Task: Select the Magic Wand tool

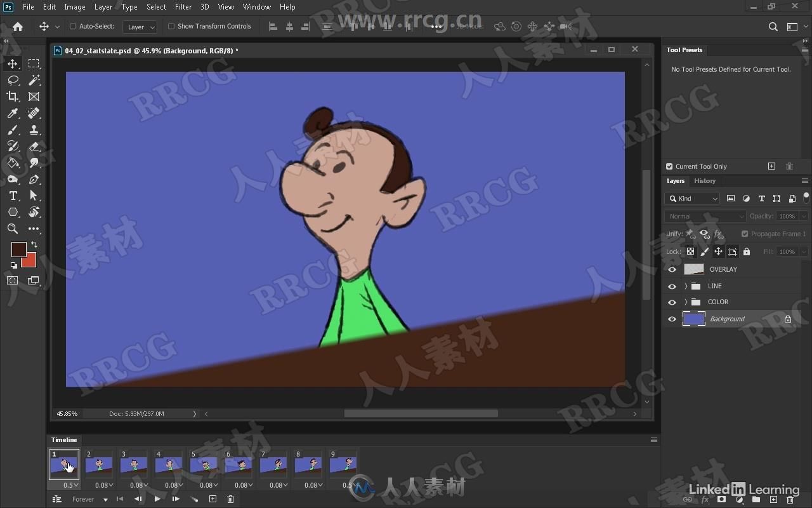Action: (34, 80)
